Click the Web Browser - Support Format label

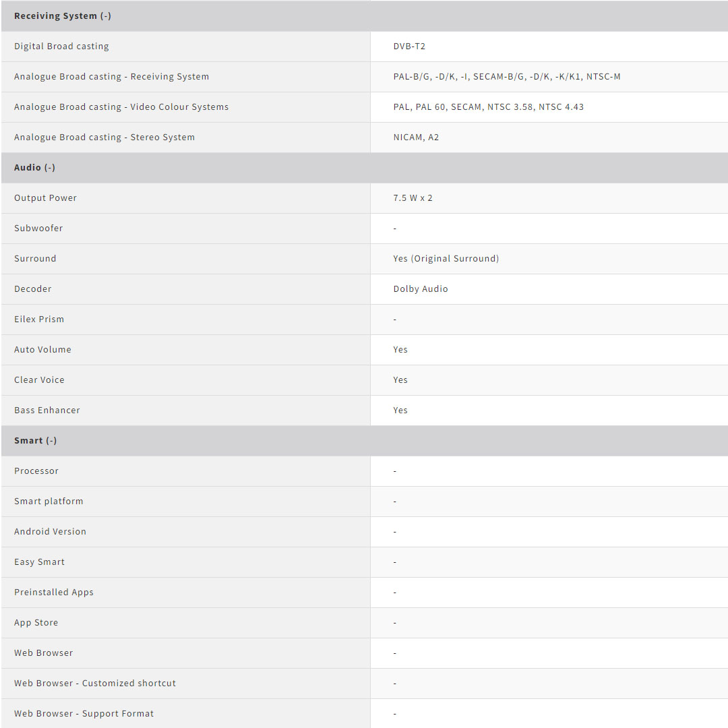[x=84, y=714]
